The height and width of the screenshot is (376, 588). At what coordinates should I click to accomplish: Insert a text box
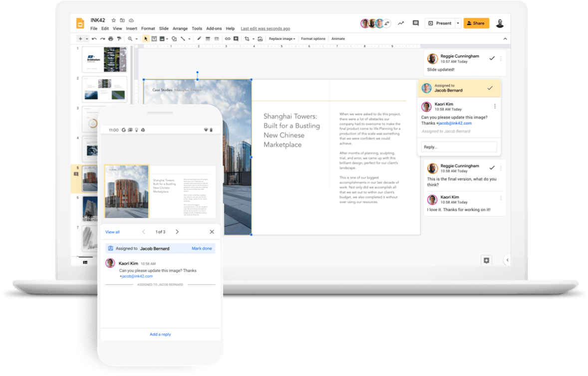coord(154,38)
